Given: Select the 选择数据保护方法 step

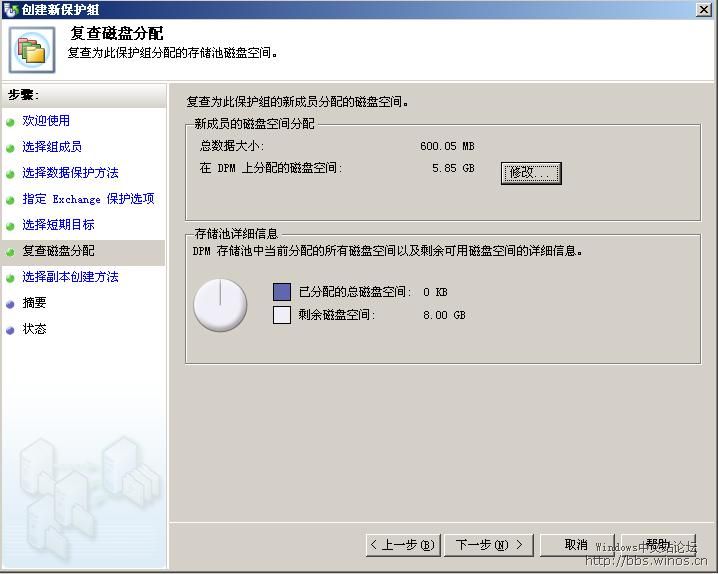Looking at the screenshot, I should [70, 173].
